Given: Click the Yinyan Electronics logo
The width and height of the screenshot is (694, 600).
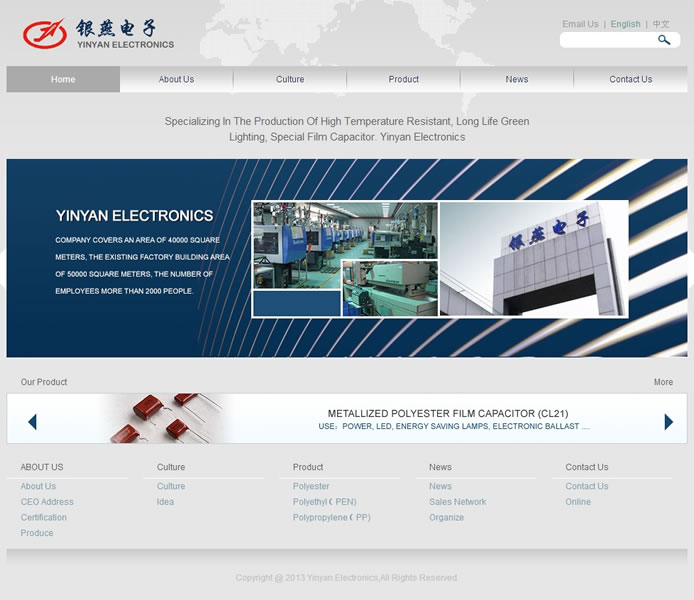Looking at the screenshot, I should pos(98,34).
